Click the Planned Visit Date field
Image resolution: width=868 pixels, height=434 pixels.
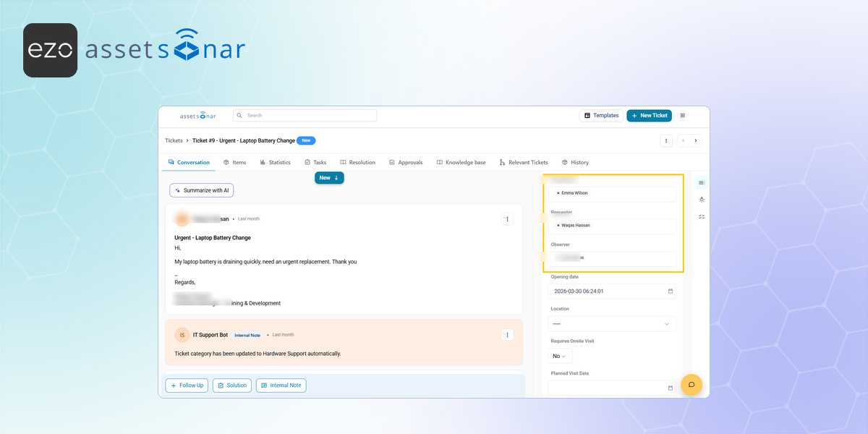[612, 388]
